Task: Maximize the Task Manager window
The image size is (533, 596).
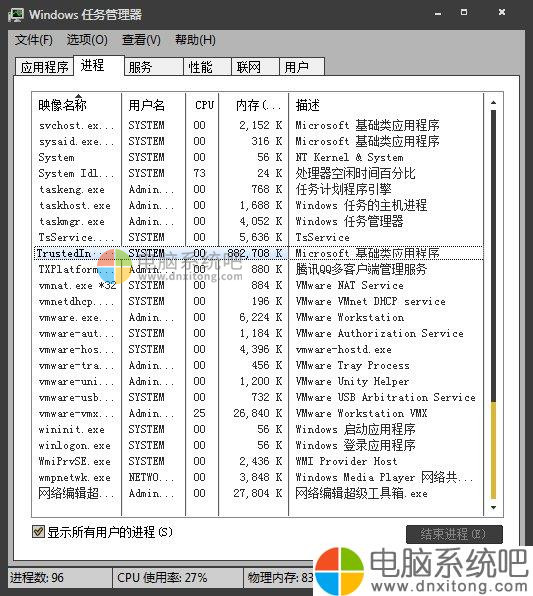Action: pos(464,13)
